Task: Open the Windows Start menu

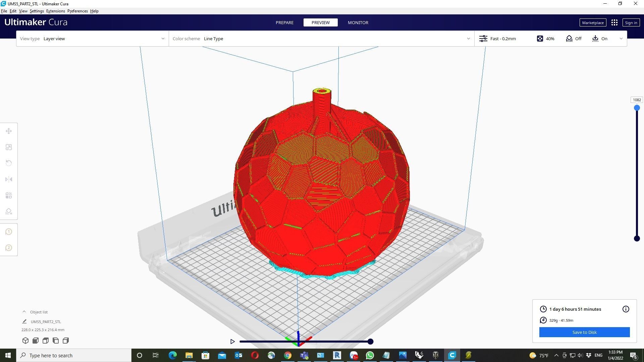Action: pos(8,355)
